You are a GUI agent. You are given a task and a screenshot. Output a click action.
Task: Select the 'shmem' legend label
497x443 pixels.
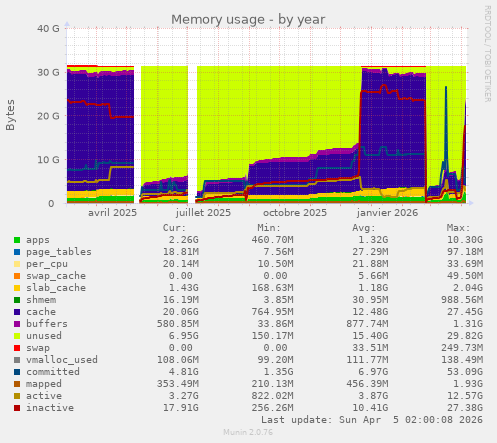click(41, 300)
